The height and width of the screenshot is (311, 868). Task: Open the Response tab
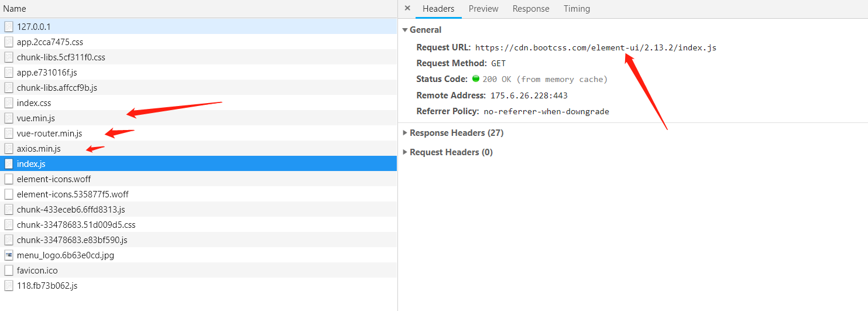pyautogui.click(x=531, y=9)
